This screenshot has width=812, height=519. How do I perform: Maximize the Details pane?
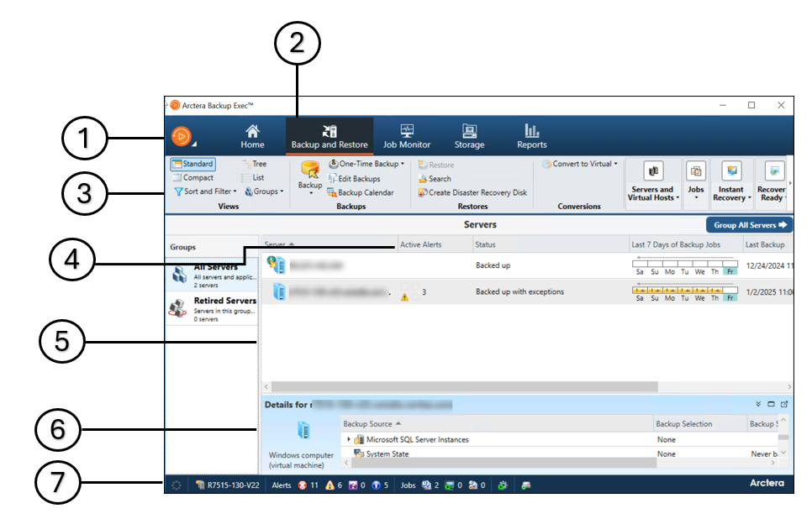click(771, 404)
